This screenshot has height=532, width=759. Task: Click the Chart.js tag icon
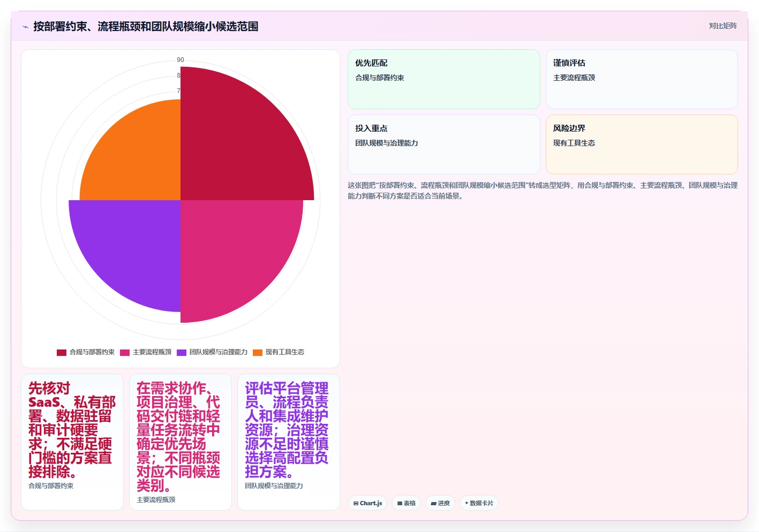point(356,503)
